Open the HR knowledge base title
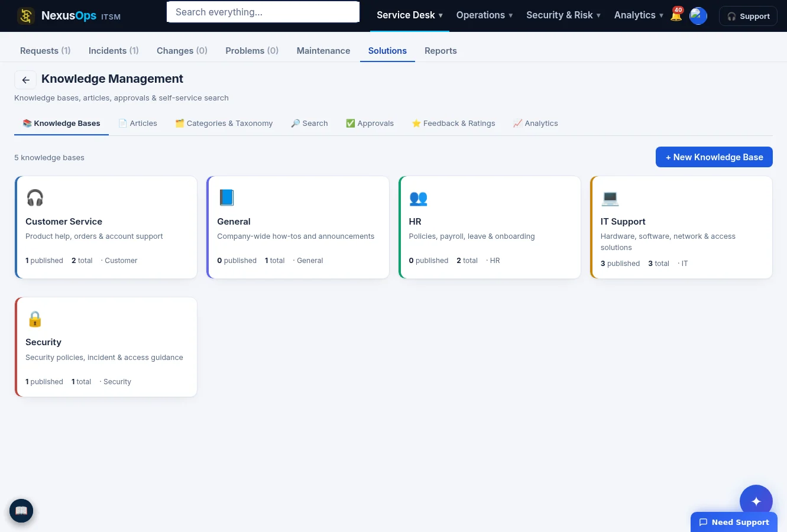Screen dimensions: 787x532 point(415,222)
